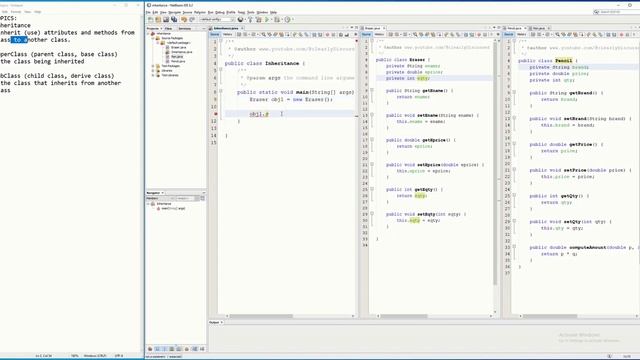
Task: Click the Debug Project toolbar icon
Action: click(x=277, y=20)
